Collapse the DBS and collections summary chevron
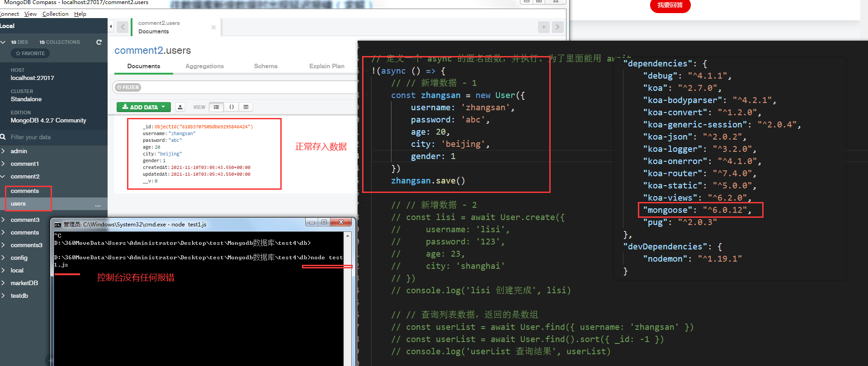868x366 pixels. point(3,42)
